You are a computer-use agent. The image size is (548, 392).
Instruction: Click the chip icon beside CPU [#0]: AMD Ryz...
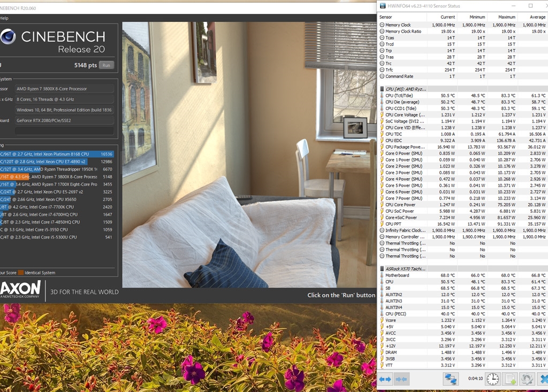pyautogui.click(x=382, y=89)
